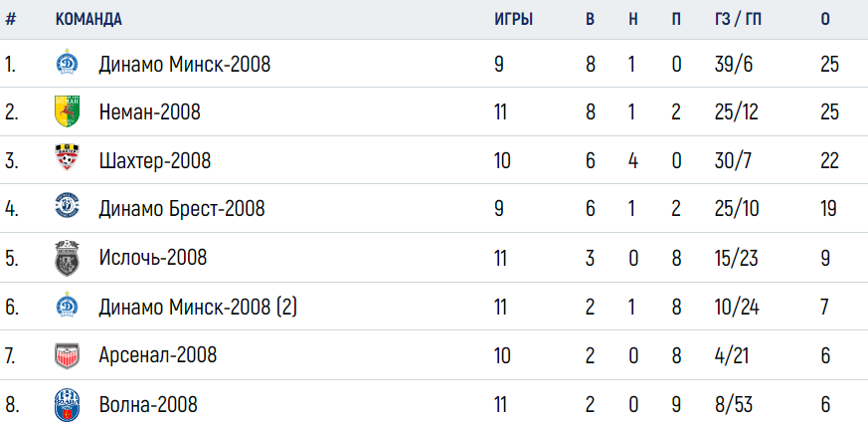The height and width of the screenshot is (425, 868).
Task: Click the Динамо Минск-2008 team logo
Action: (x=67, y=63)
